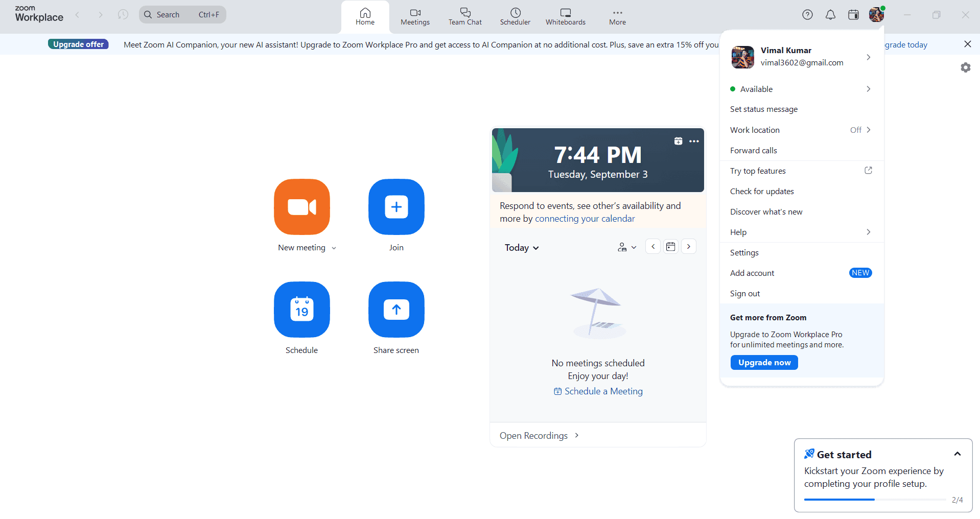Expand the New meeting dropdown arrow
The height and width of the screenshot is (519, 980).
tap(334, 248)
